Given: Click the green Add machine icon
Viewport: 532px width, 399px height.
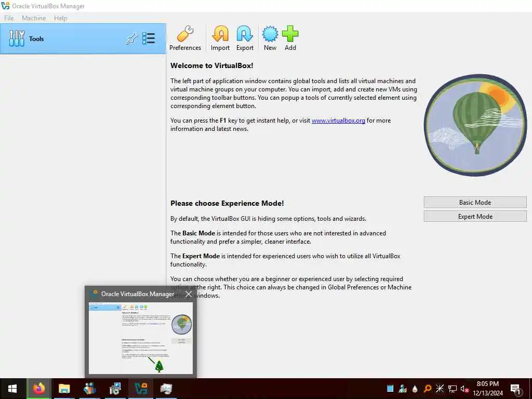Looking at the screenshot, I should pos(290,38).
